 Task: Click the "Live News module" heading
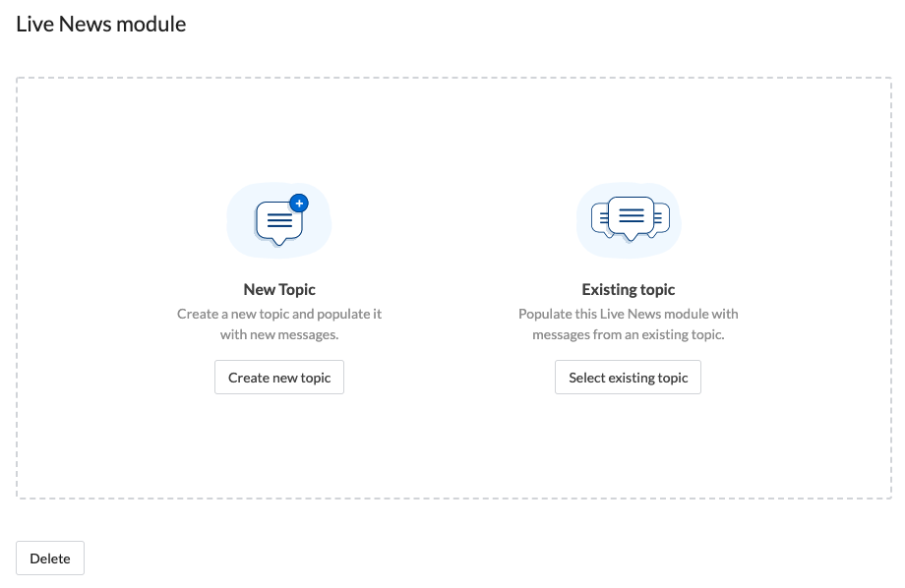click(101, 25)
